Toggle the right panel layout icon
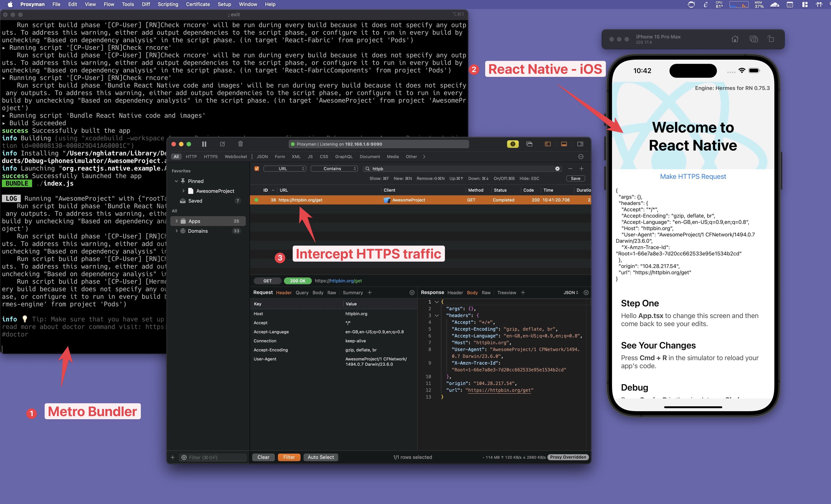 [580, 144]
